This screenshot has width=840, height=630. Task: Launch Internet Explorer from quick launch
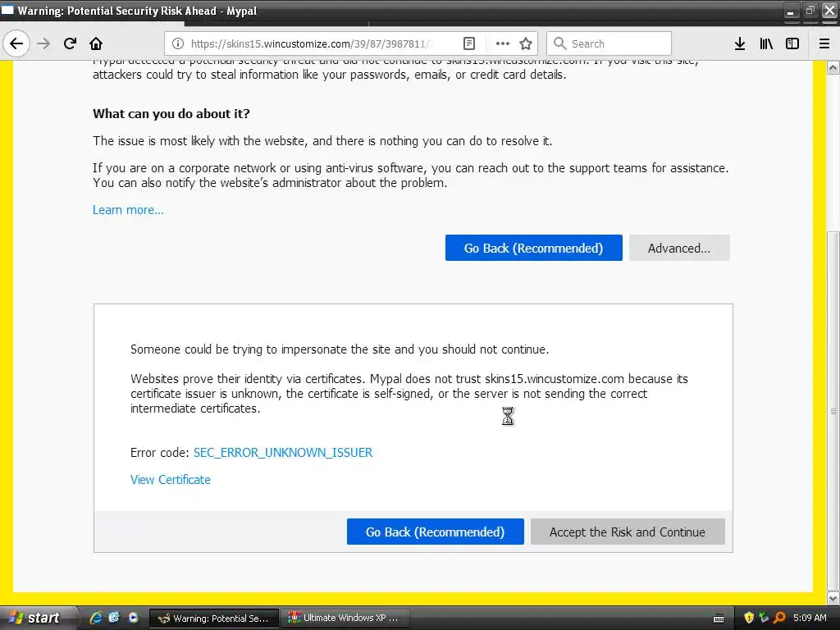tap(96, 618)
